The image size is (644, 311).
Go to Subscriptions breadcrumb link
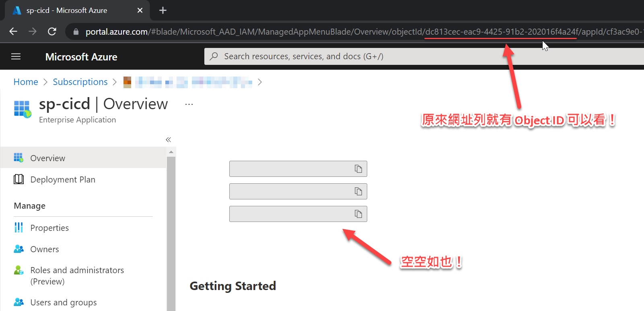(x=80, y=82)
